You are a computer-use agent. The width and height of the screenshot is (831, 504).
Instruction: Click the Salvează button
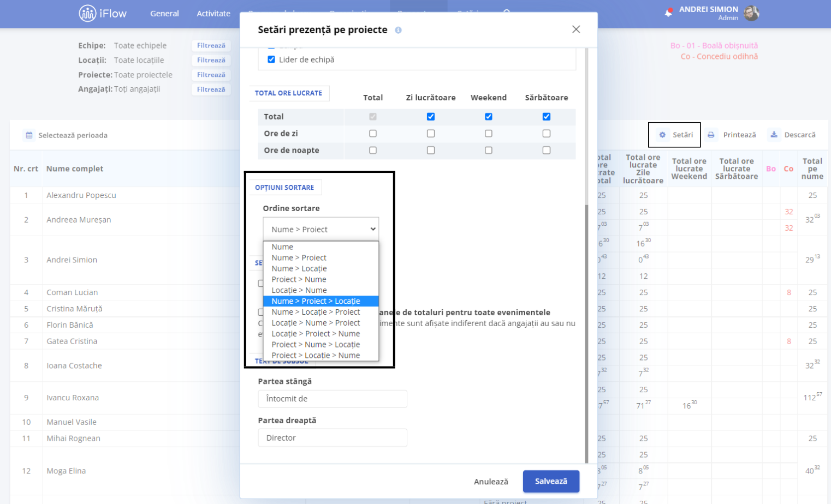point(551,481)
